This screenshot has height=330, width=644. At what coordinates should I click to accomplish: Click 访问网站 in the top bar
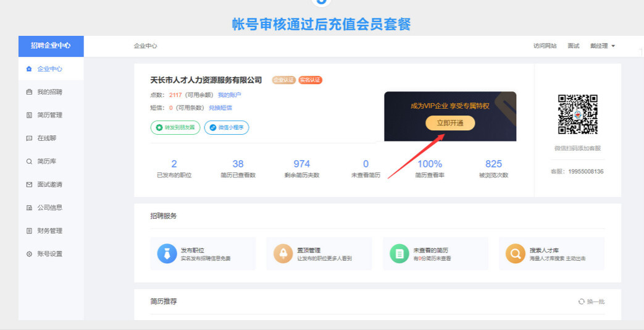(x=545, y=46)
